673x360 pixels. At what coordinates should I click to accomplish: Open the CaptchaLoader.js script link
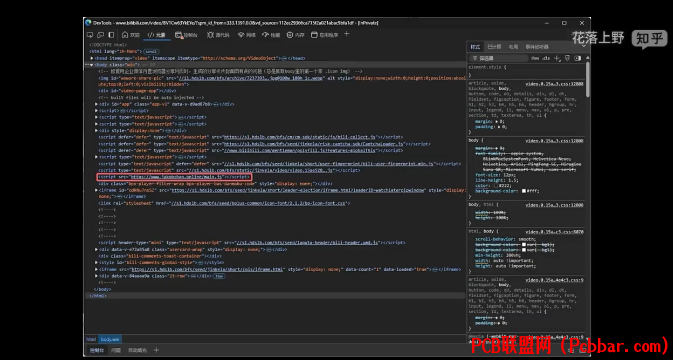[x=314, y=144]
